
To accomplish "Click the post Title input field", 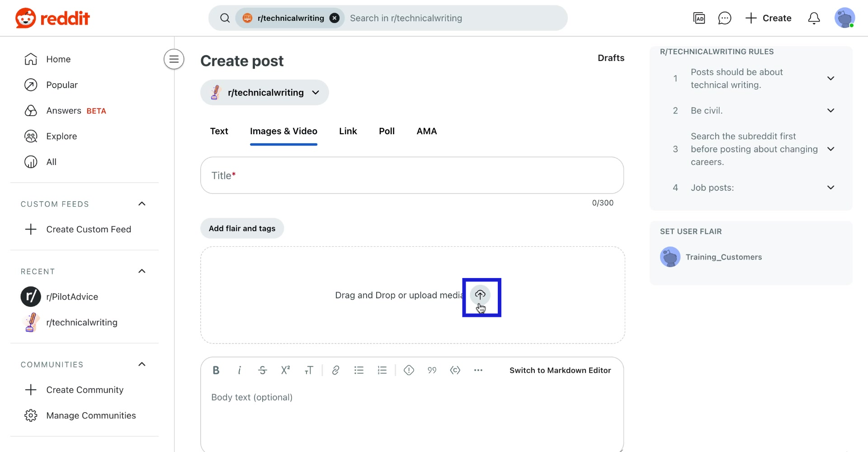I will tap(411, 175).
